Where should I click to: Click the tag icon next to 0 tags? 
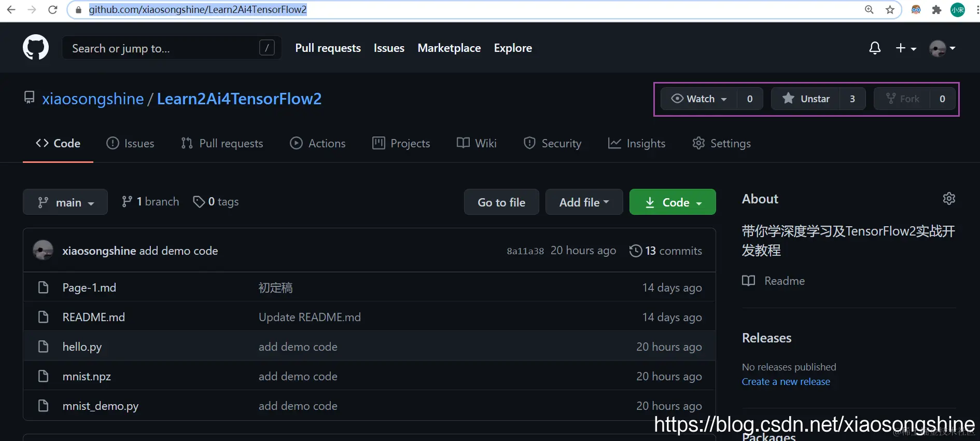tap(199, 201)
